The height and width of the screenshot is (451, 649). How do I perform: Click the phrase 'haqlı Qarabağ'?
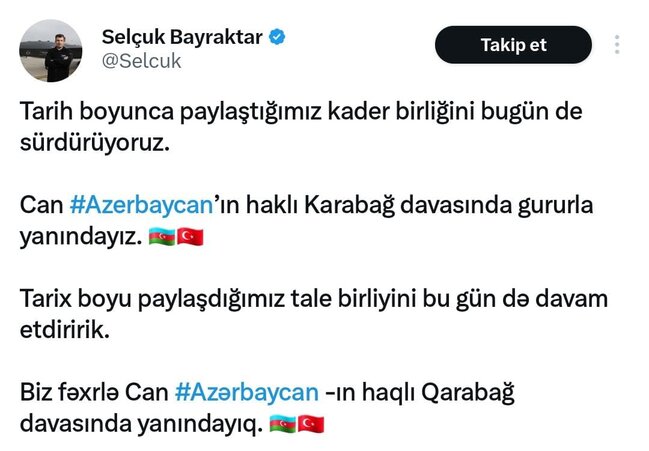[438, 393]
